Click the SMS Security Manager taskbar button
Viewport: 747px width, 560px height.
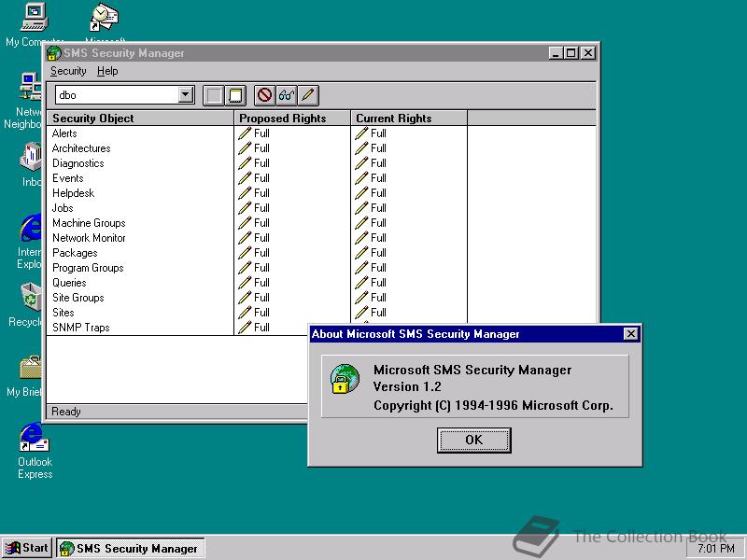tap(131, 548)
